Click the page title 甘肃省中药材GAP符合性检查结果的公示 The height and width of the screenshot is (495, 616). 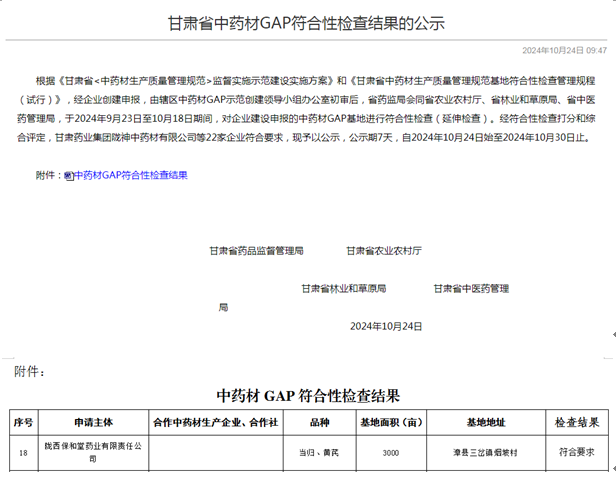pyautogui.click(x=306, y=23)
